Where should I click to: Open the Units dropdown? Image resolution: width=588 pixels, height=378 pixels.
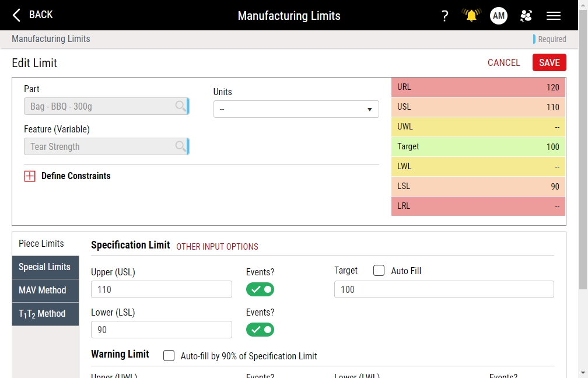(296, 109)
